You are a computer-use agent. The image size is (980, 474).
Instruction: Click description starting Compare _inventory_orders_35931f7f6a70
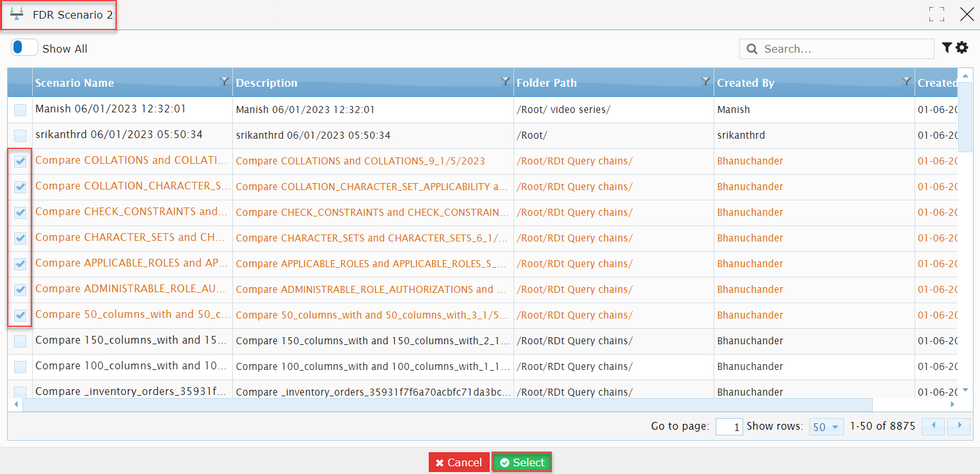(374, 392)
